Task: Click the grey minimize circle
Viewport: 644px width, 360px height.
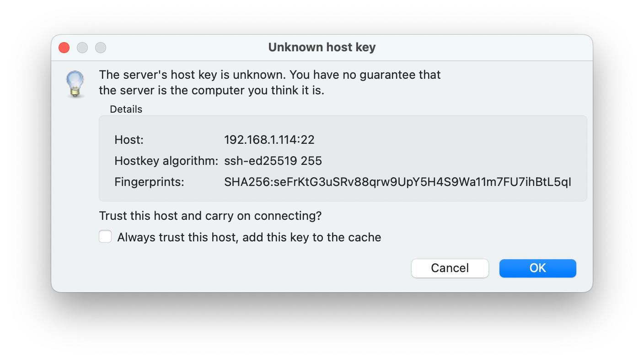Action: point(82,47)
